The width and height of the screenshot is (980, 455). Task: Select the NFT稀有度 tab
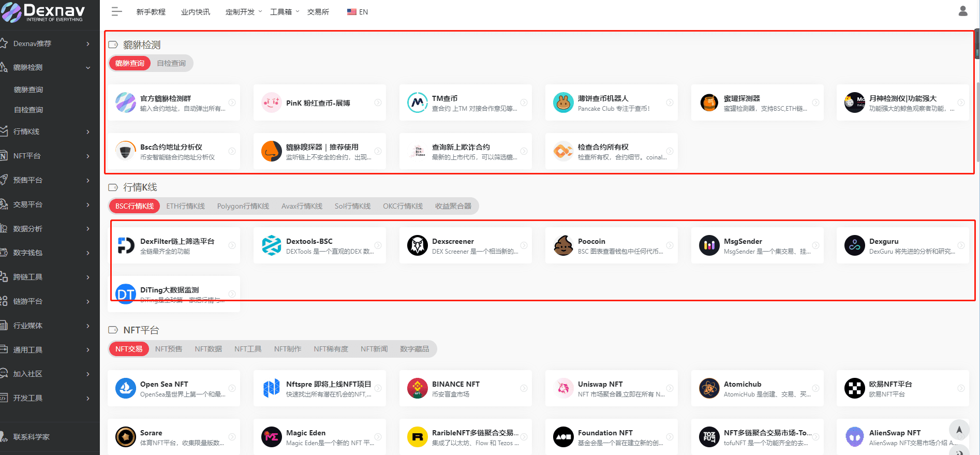point(331,349)
